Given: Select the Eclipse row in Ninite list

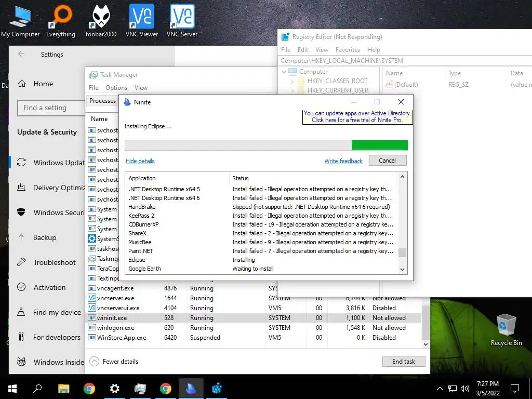Looking at the screenshot, I should point(261,260).
